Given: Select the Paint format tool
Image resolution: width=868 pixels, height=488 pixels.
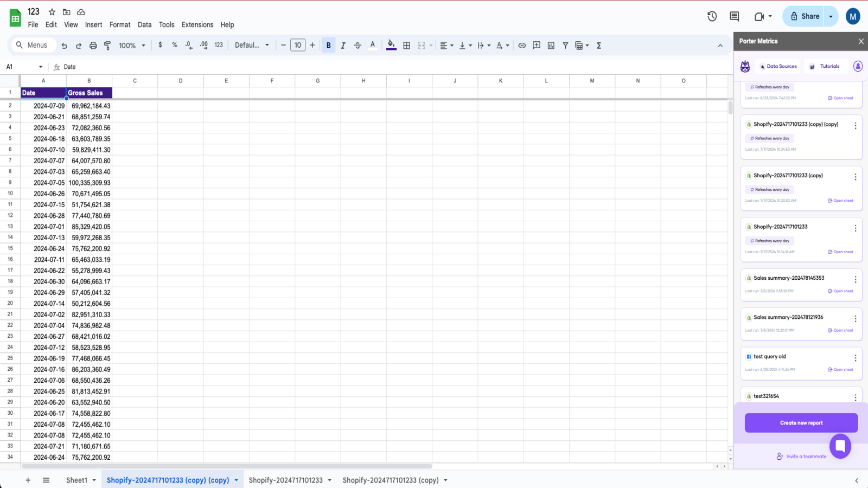Looking at the screenshot, I should pos(107,46).
